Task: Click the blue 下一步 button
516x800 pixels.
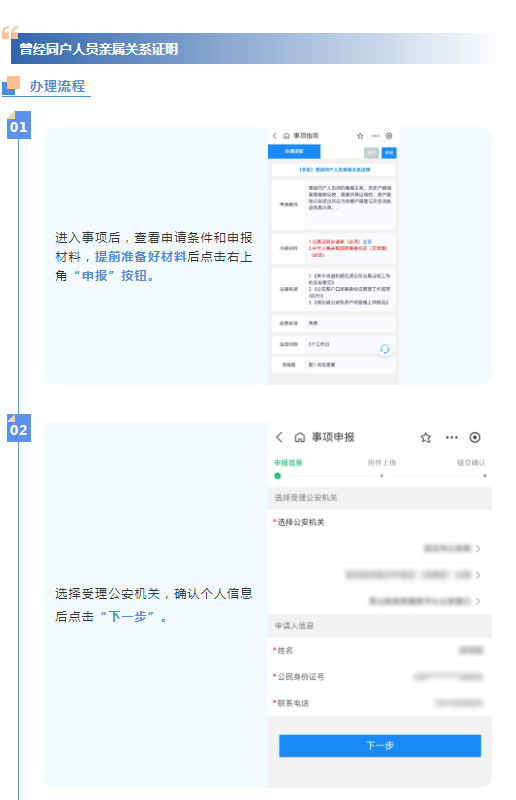Action: (380, 745)
